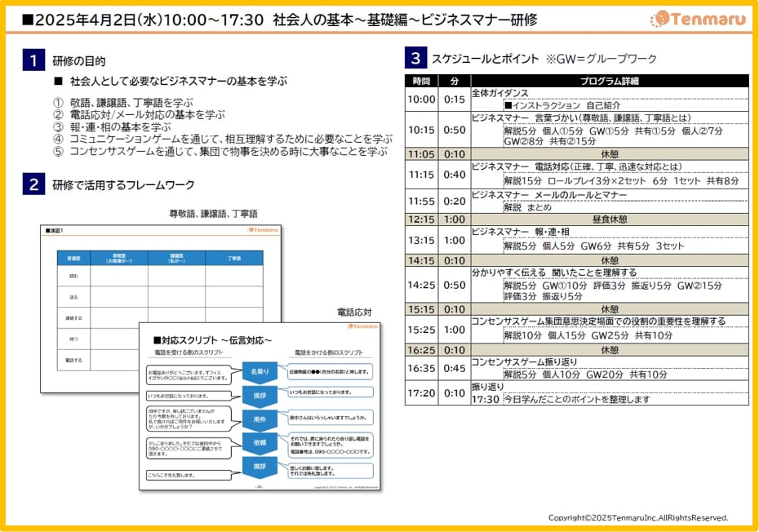Select the 14:25 time cell
The height and width of the screenshot is (532, 759).
tap(421, 285)
